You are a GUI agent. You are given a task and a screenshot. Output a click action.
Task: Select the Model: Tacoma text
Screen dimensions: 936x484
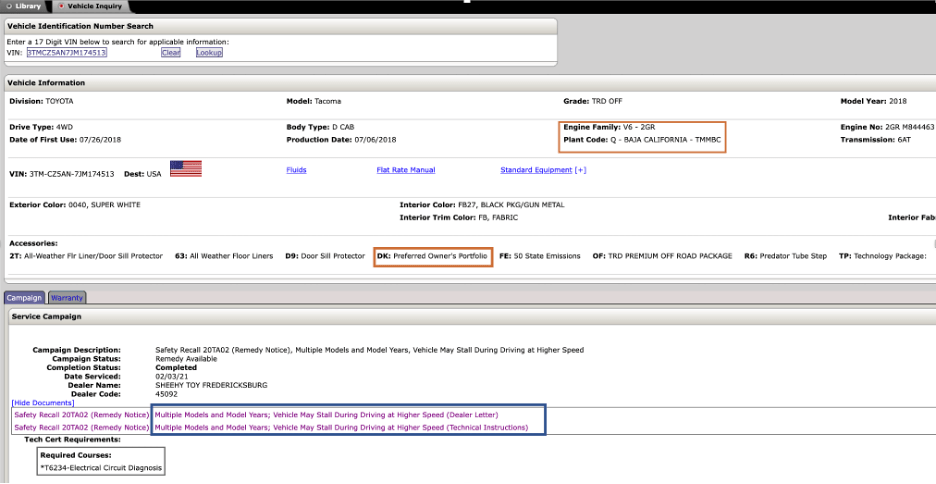[313, 101]
